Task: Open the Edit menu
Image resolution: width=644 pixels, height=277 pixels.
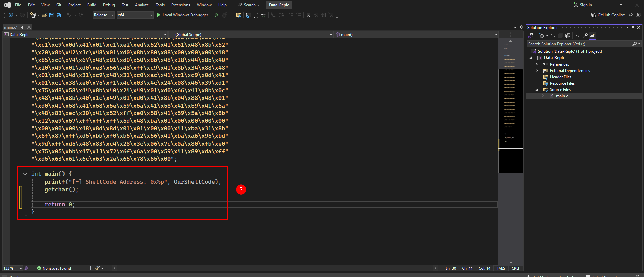Action: click(31, 5)
